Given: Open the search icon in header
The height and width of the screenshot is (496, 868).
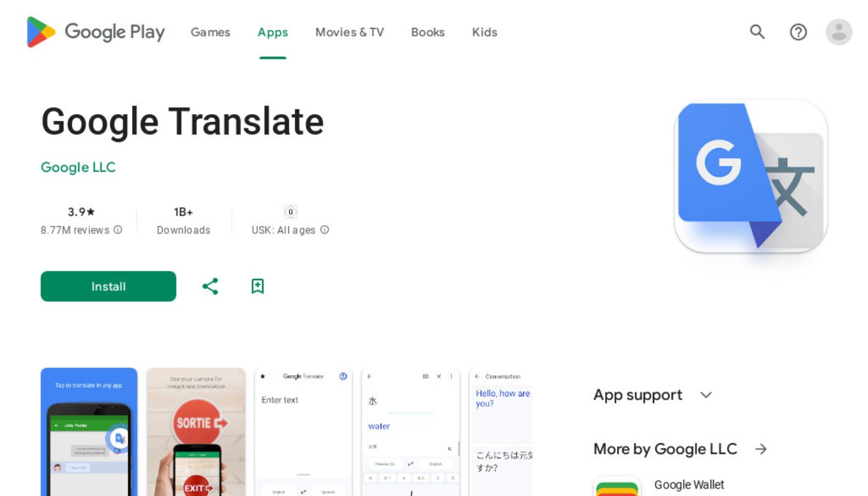Looking at the screenshot, I should pyautogui.click(x=757, y=32).
